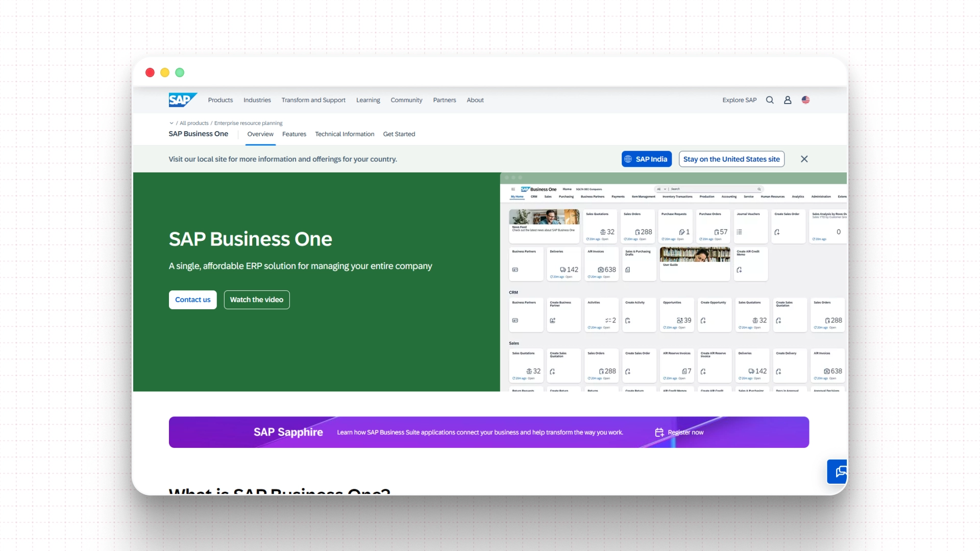
Task: Click the Create Sales Order tile icon
Action: [x=777, y=232]
